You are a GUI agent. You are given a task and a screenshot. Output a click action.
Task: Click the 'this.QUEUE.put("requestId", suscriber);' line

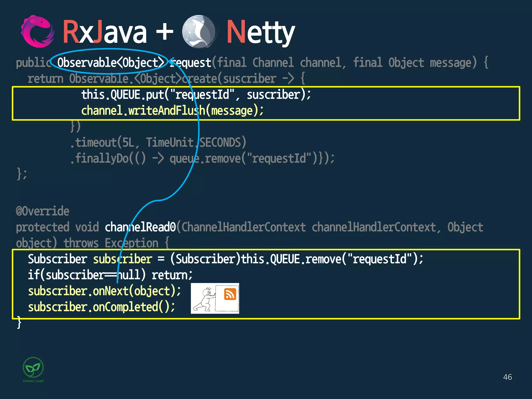coord(196,95)
